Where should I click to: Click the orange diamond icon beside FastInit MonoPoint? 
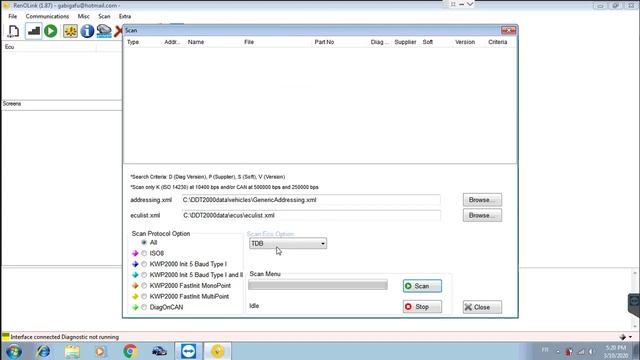point(135,286)
